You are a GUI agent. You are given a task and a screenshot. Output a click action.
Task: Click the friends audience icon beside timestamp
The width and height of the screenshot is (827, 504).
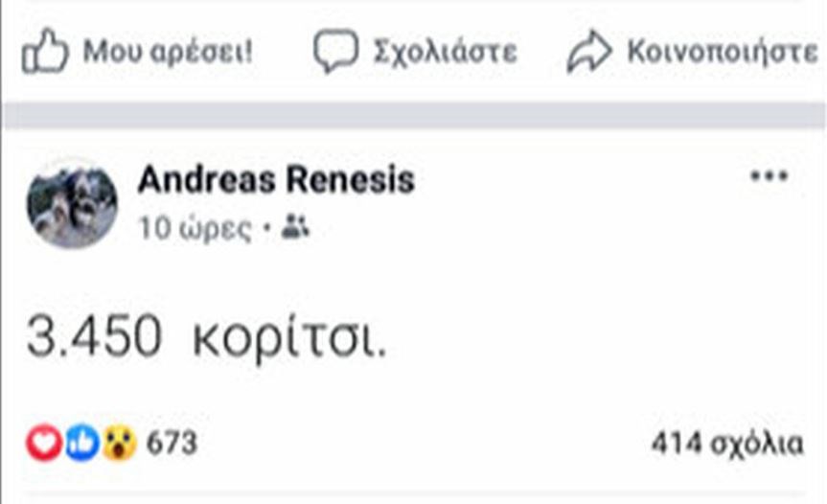point(296,229)
